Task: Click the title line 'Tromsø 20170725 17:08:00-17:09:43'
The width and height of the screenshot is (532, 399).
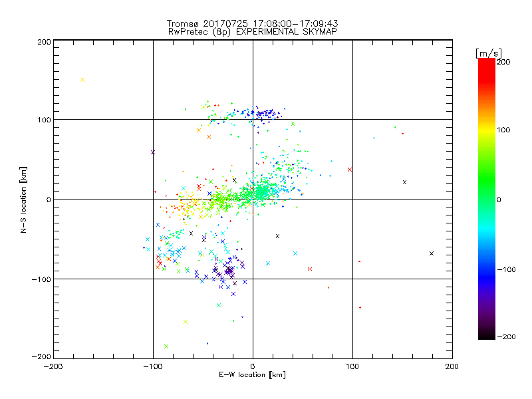Action: [x=252, y=23]
